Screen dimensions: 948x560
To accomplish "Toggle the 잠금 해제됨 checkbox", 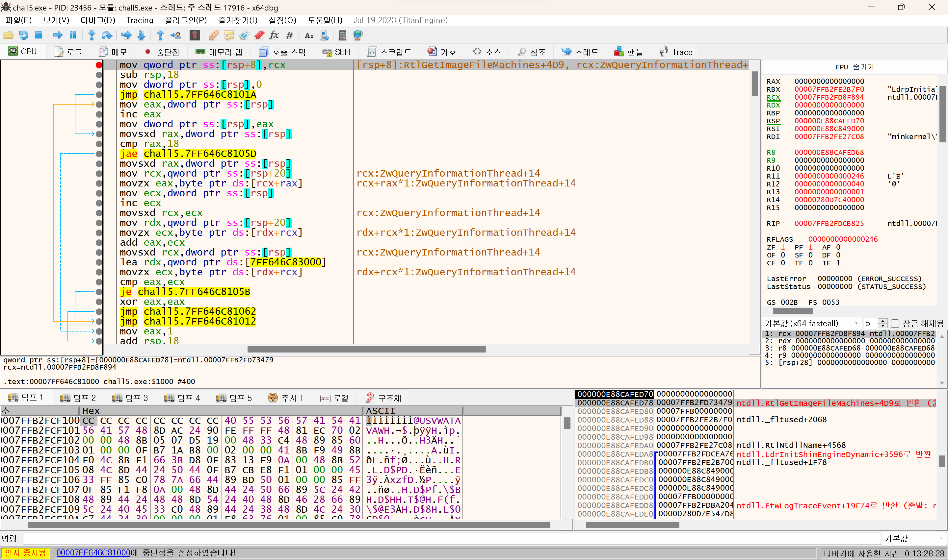I will tap(895, 323).
